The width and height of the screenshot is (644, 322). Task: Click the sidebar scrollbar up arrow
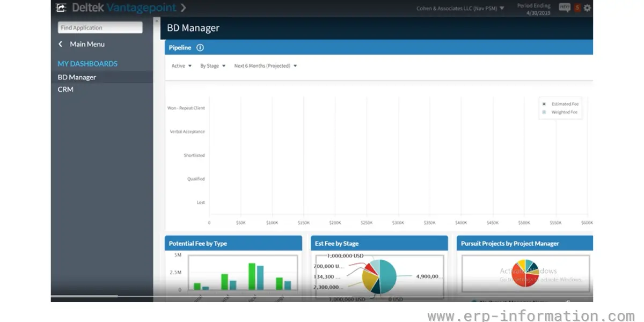pyautogui.click(x=157, y=21)
